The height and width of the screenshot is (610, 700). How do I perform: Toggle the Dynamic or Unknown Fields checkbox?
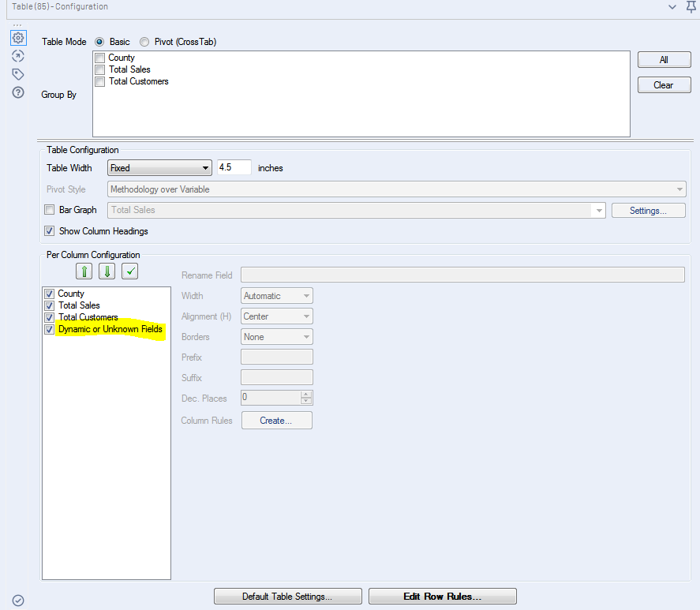(x=49, y=329)
